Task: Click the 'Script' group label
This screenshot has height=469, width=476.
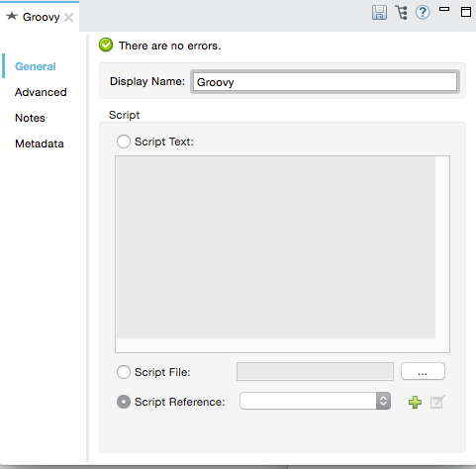Action: [124, 115]
